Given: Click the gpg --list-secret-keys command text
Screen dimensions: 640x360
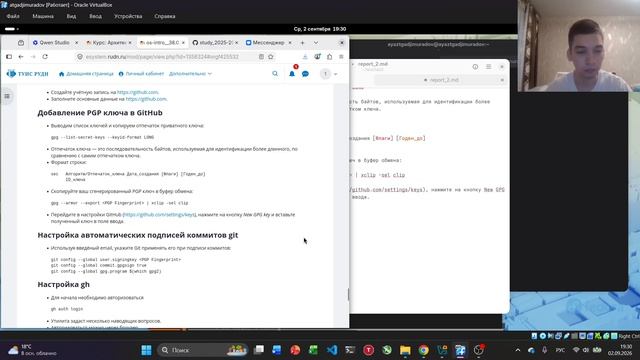Looking at the screenshot, I should pos(102,138).
